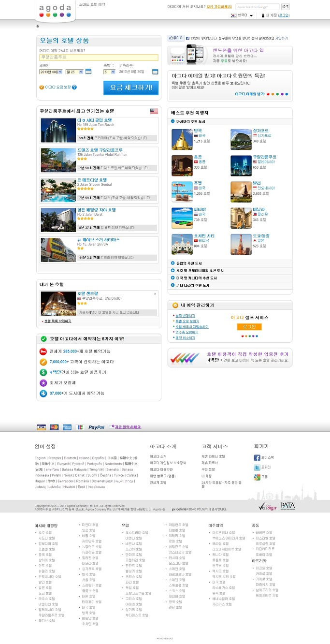
Task: Click the 르 메르디앙 호텔 name link
Action: pyautogui.click(x=92, y=180)
